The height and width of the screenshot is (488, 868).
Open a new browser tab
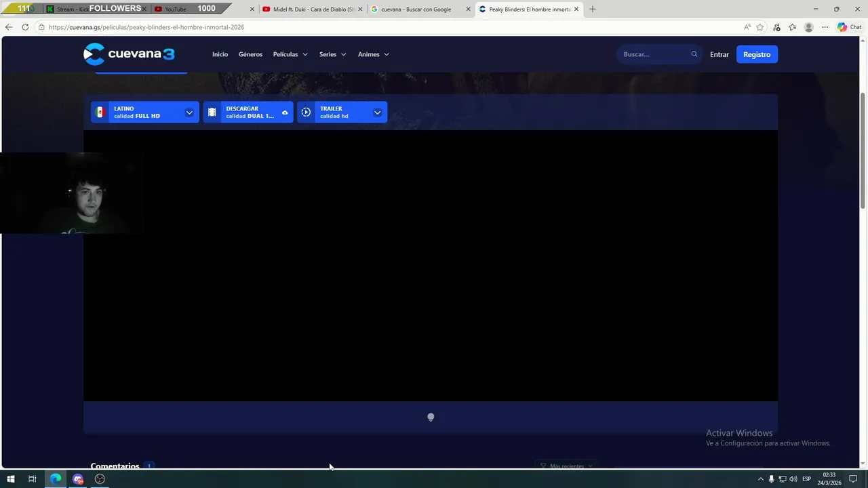tap(593, 9)
